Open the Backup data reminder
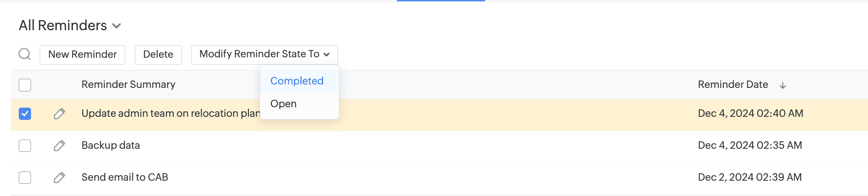The image size is (868, 196). click(x=110, y=145)
